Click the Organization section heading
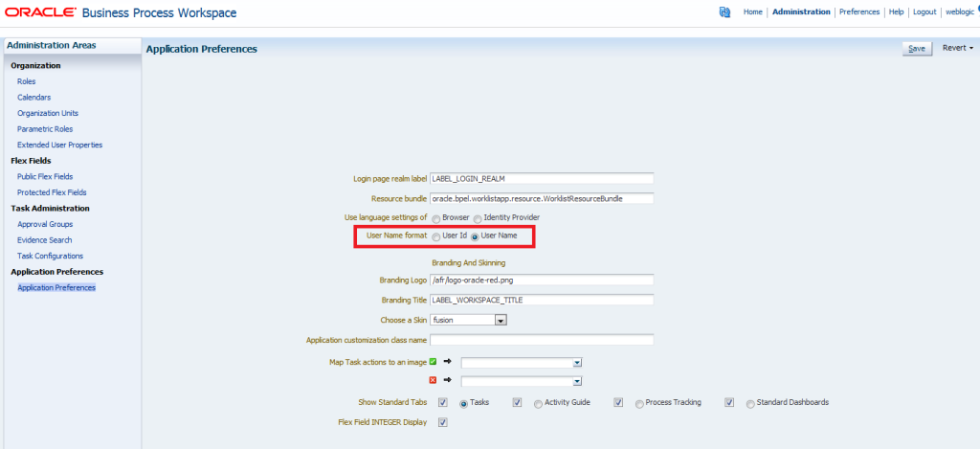This screenshot has width=980, height=449. click(x=35, y=65)
